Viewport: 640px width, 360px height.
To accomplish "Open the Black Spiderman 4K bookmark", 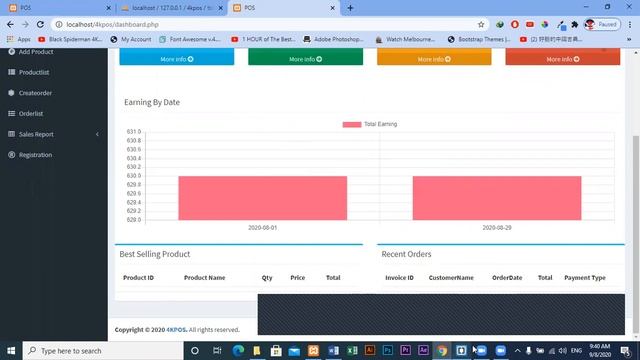I will point(70,39).
